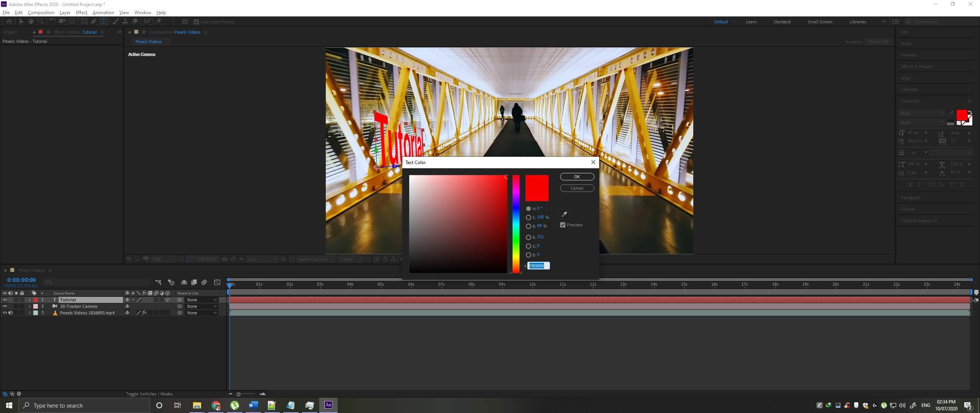Click the vertical hue spectrum slider
Screen dimensions: 980x413
[x=516, y=224]
